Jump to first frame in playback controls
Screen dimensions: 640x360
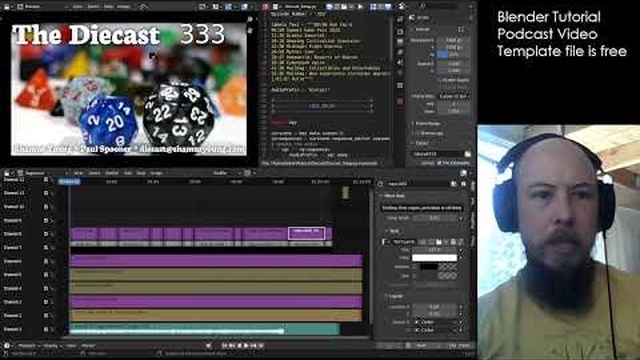224,346
